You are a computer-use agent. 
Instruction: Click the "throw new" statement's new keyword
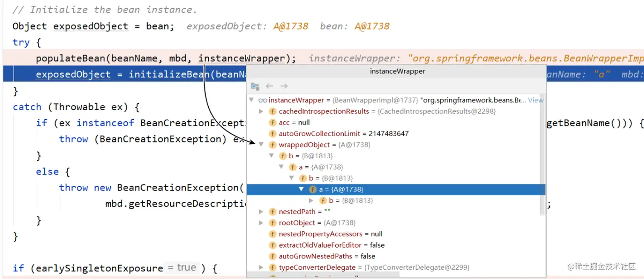(103, 188)
